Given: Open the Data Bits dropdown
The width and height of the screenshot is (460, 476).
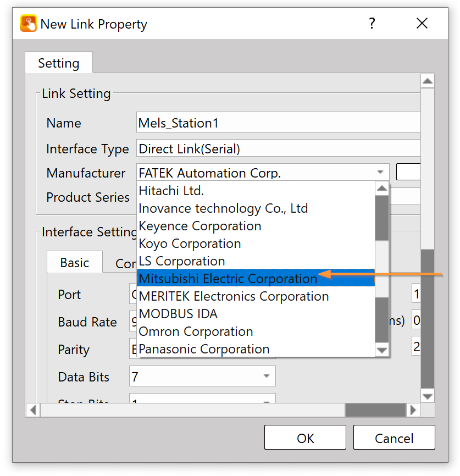Looking at the screenshot, I should coord(267,377).
